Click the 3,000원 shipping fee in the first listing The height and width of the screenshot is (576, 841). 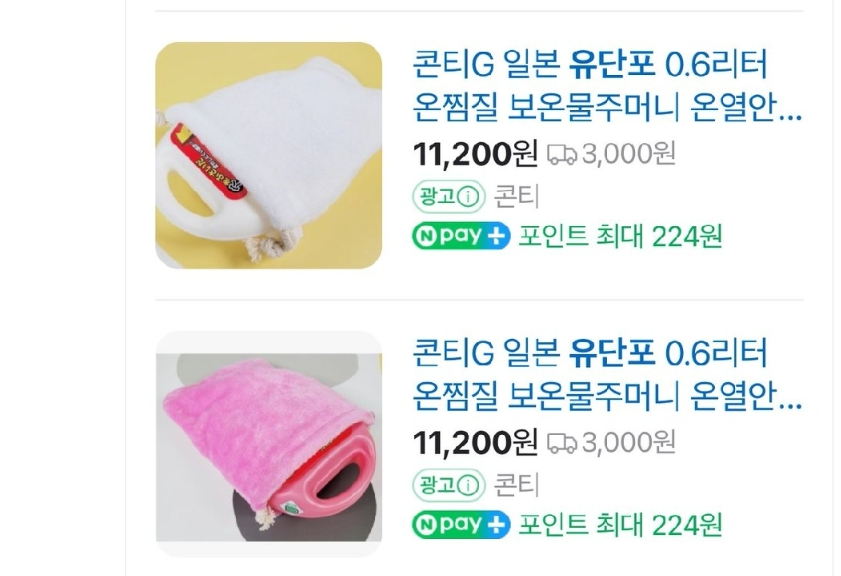coord(628,154)
